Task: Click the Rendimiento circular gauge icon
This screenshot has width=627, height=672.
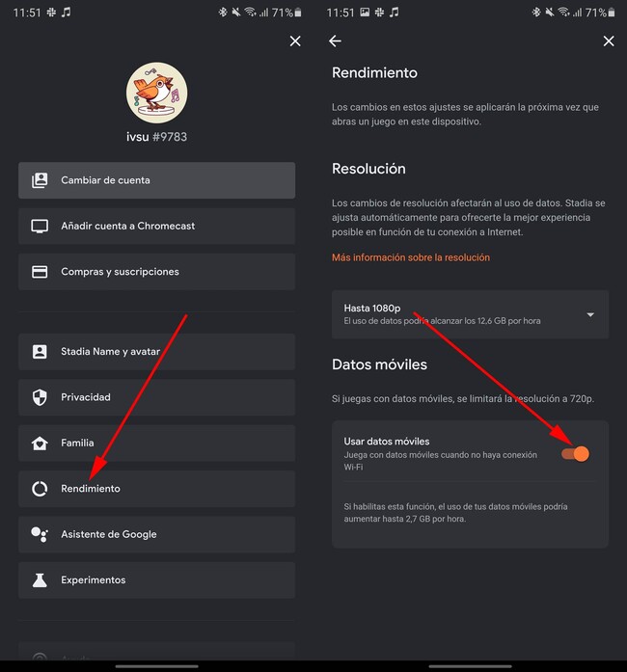Action: click(40, 489)
